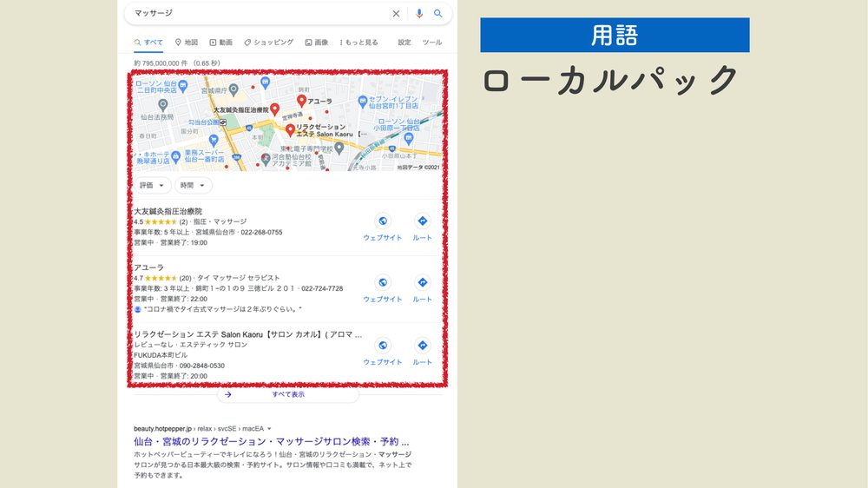The image size is (868, 488).
Task: Clear the search box with X icon
Action: 396,14
